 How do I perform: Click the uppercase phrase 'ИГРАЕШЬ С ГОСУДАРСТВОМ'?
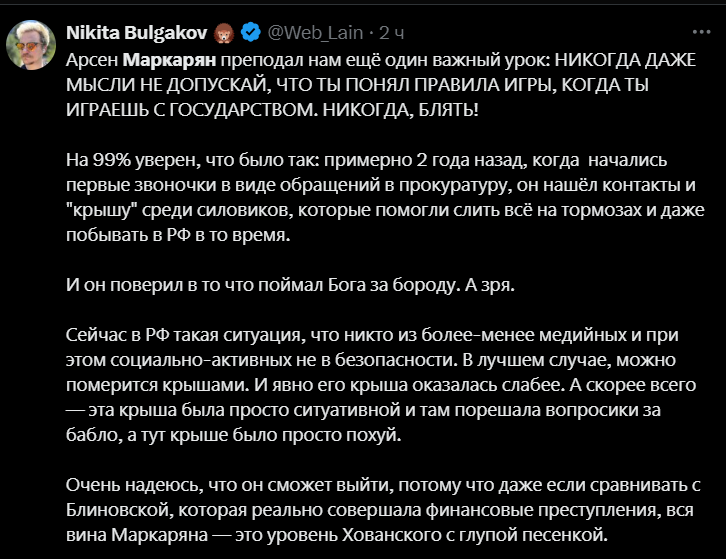tap(192, 110)
